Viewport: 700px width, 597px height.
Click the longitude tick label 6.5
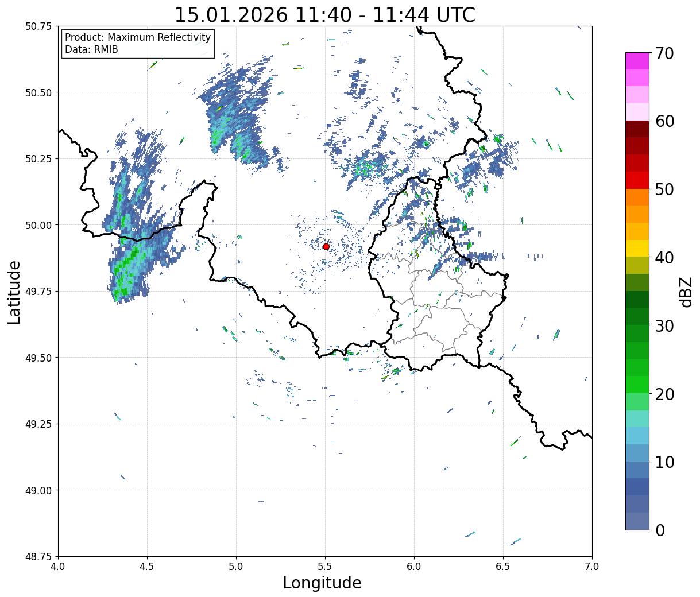pos(503,567)
